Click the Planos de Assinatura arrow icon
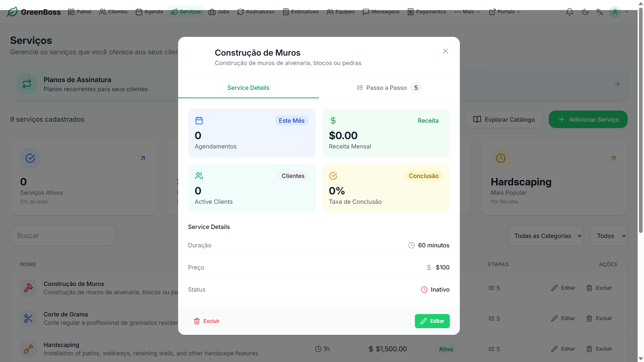 (x=617, y=84)
